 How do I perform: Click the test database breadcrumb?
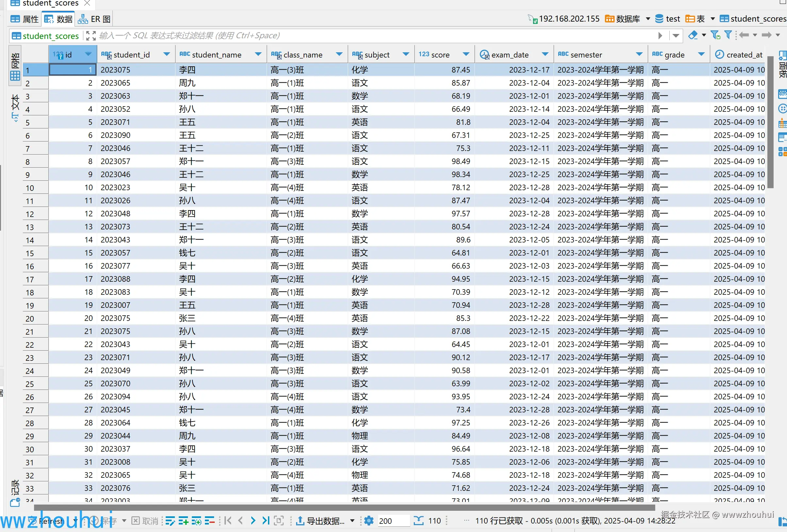click(667, 19)
